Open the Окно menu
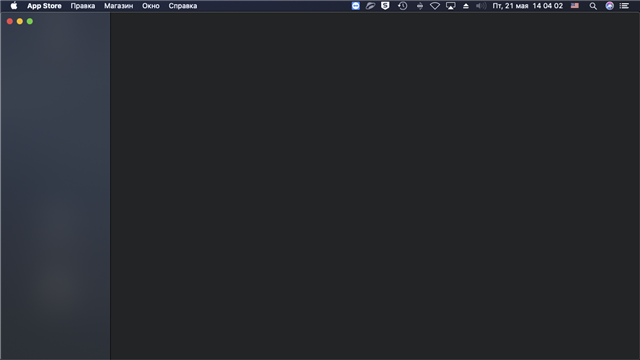 click(151, 6)
